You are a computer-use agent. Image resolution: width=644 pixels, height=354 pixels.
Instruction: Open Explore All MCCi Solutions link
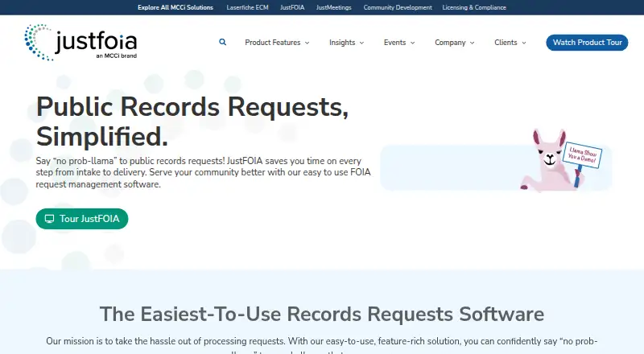click(175, 7)
